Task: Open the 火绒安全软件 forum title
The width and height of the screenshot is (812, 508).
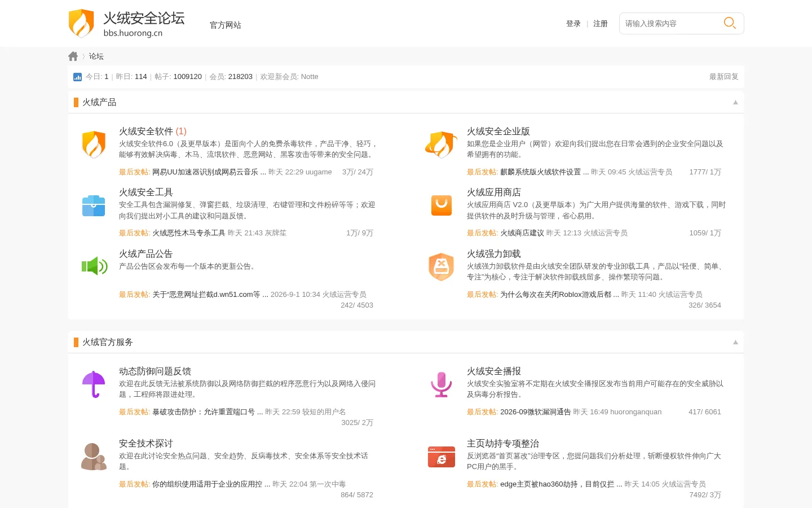Action: tap(146, 132)
